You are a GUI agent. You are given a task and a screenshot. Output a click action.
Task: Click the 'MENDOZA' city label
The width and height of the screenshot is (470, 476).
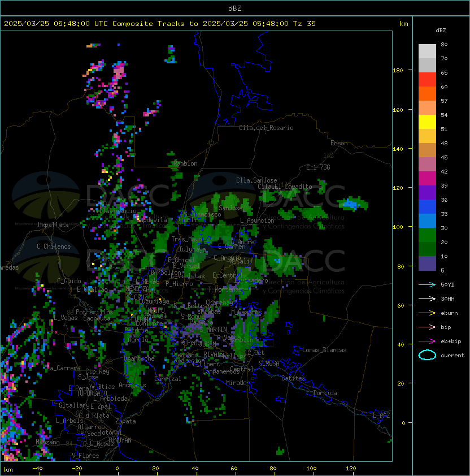137,288
